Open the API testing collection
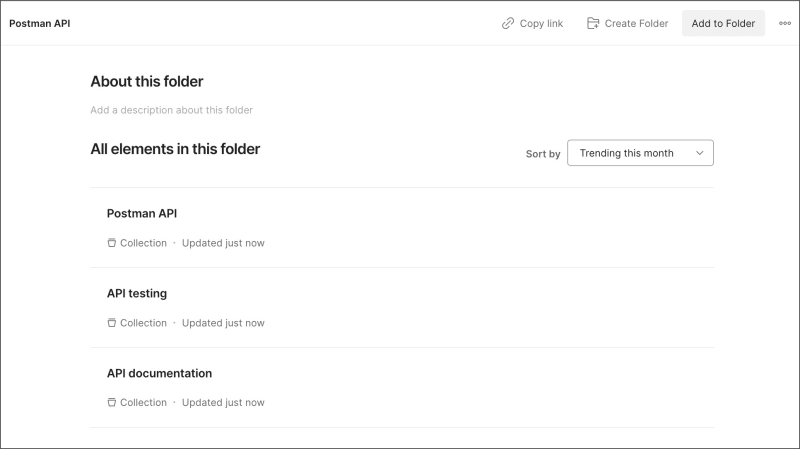The width and height of the screenshot is (800, 449). click(x=402, y=308)
